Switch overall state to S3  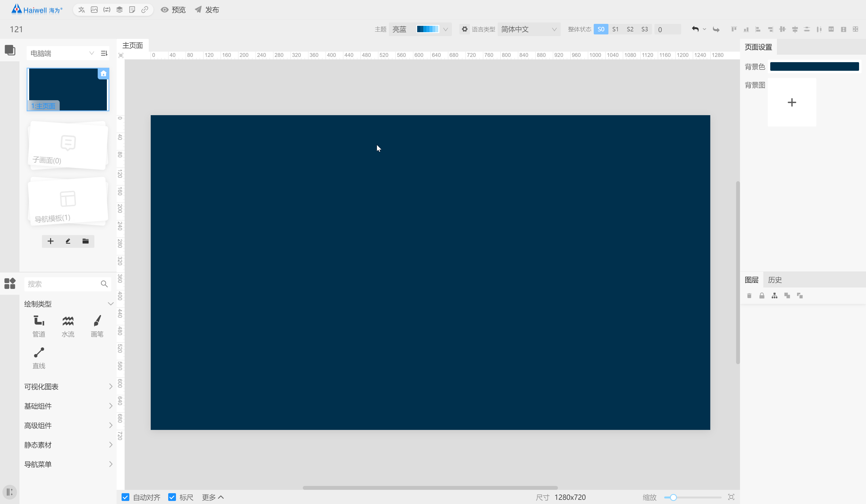pyautogui.click(x=645, y=29)
